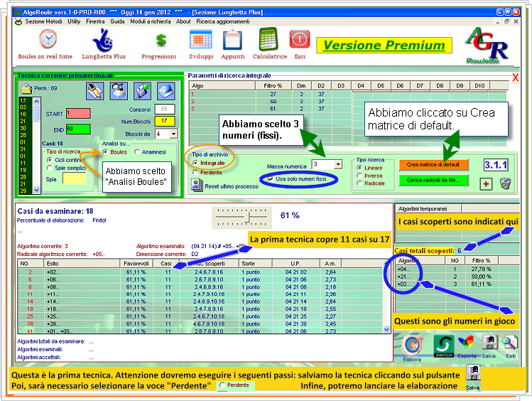Open the Sezione Metodi menu
The image size is (532, 401).
(43, 21)
